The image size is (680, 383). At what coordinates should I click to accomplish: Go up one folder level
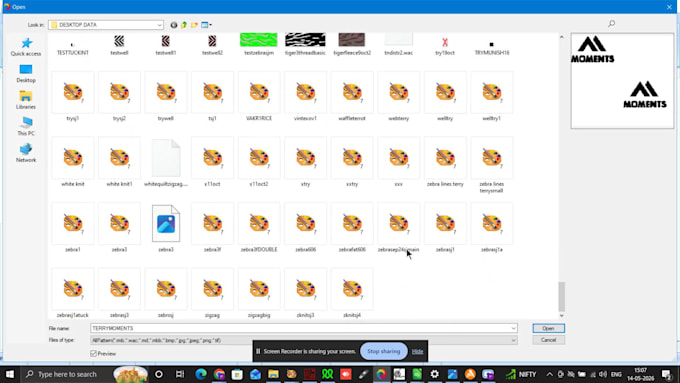(x=184, y=25)
